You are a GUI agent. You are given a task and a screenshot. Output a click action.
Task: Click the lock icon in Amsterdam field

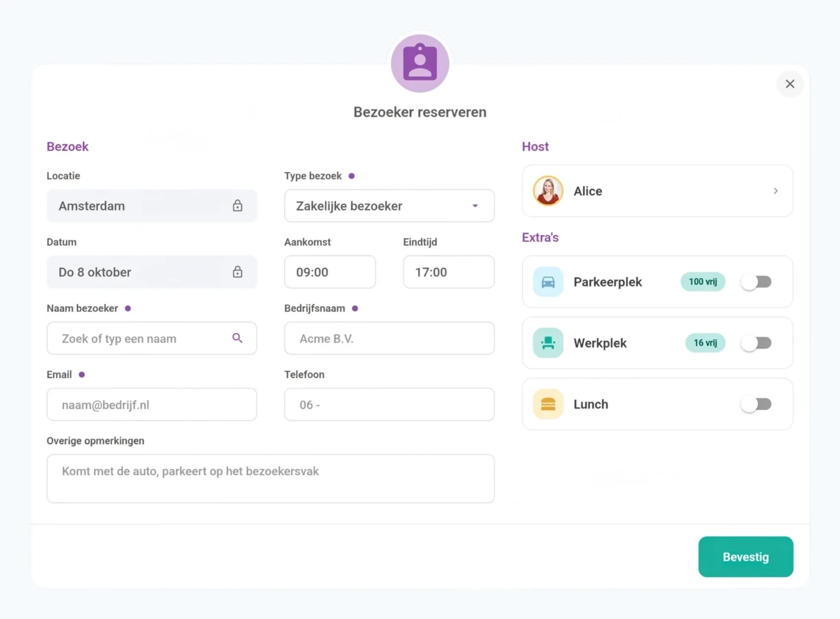point(237,206)
